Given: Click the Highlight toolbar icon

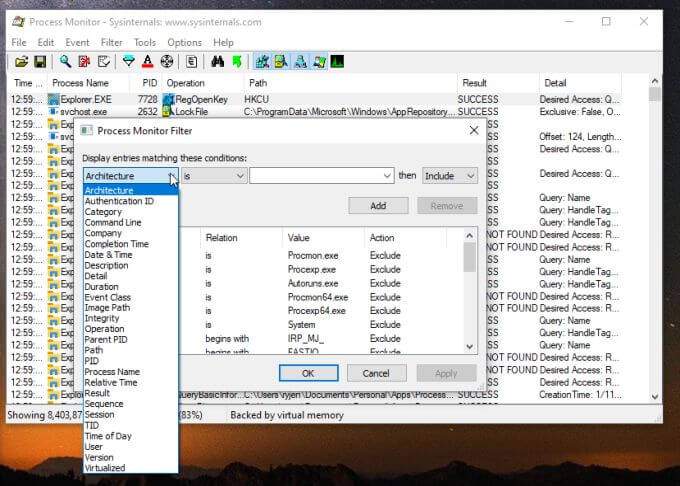Looking at the screenshot, I should click(x=147, y=62).
